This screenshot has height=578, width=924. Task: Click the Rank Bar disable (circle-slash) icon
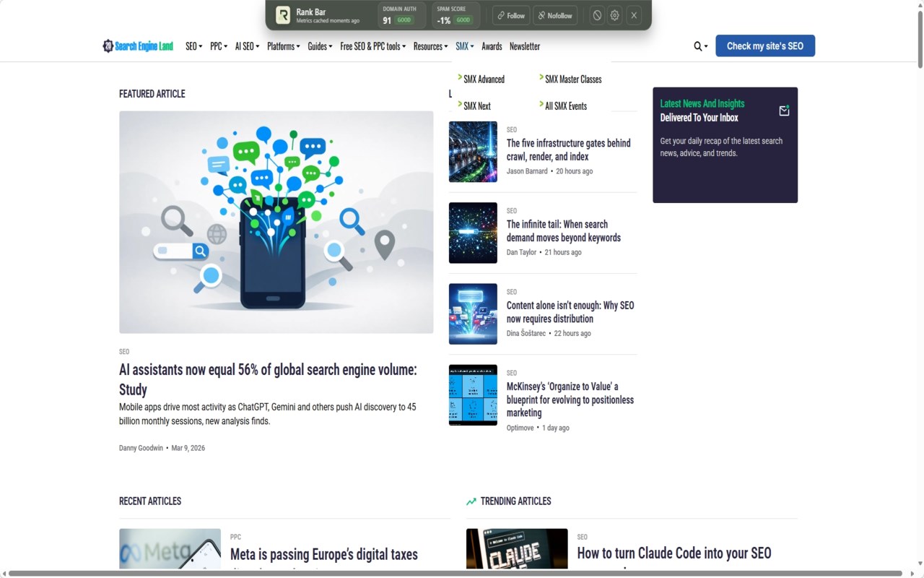click(597, 15)
